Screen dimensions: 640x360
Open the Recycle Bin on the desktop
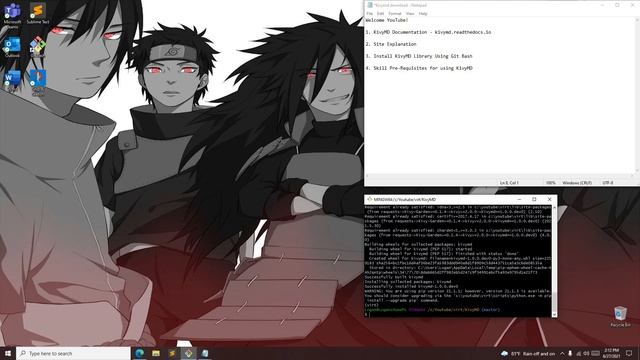click(620, 317)
